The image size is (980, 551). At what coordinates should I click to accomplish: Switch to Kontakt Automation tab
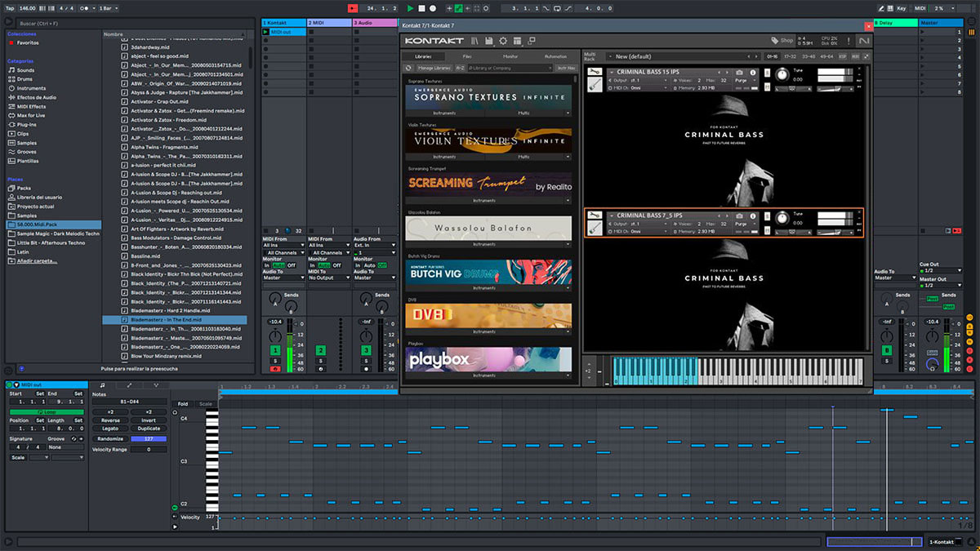555,56
